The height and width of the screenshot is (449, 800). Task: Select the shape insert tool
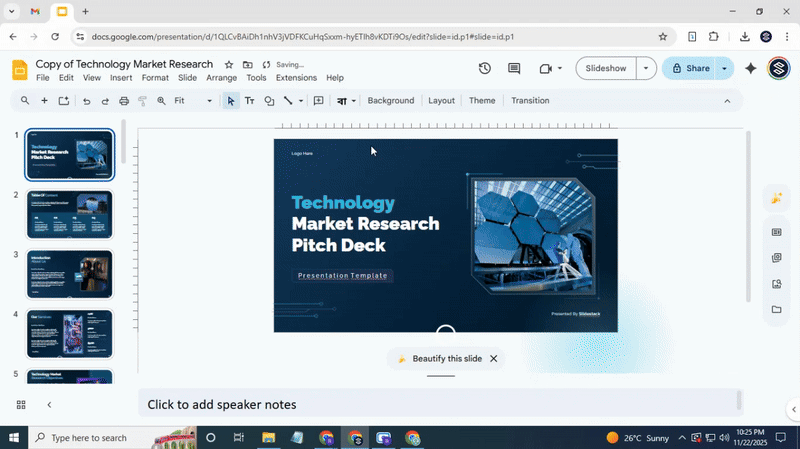tap(269, 101)
